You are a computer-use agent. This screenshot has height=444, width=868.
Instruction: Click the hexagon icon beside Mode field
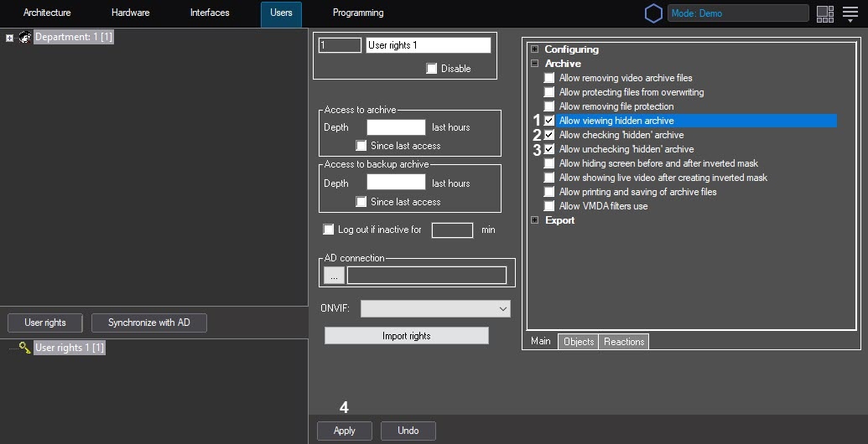[653, 13]
